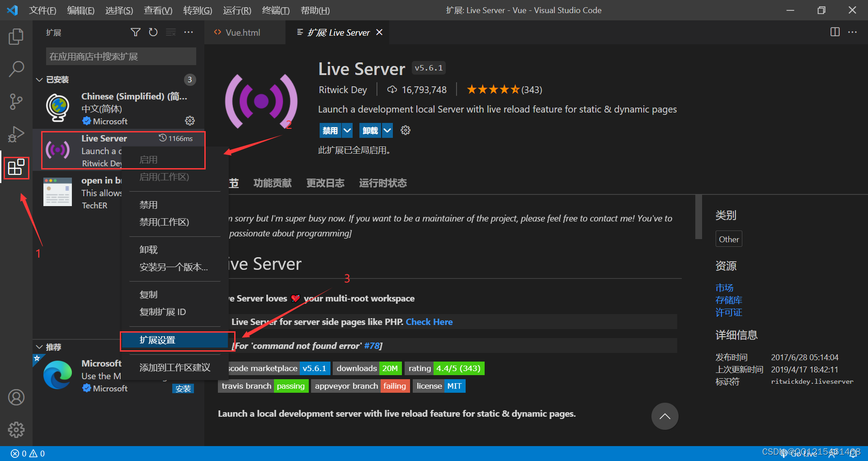Click the Live Server extension logo

(261, 101)
